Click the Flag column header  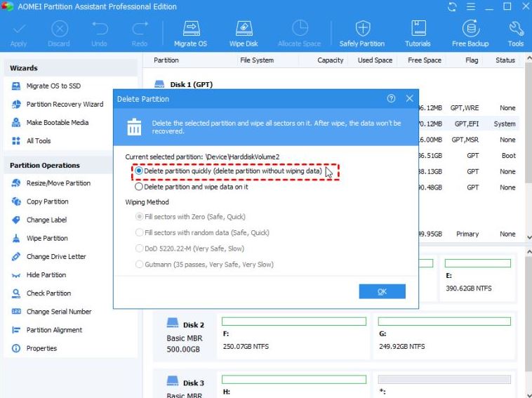coord(472,60)
